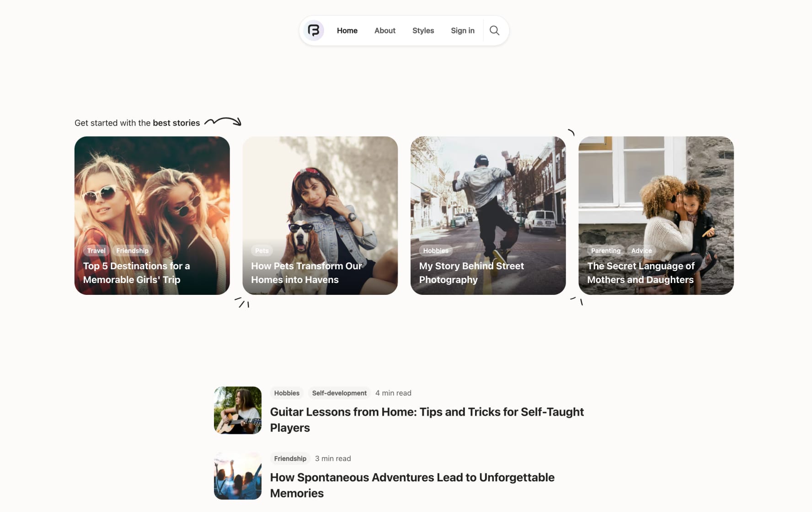Open the About page from the navbar
Image resolution: width=812 pixels, height=512 pixels.
pyautogui.click(x=385, y=30)
